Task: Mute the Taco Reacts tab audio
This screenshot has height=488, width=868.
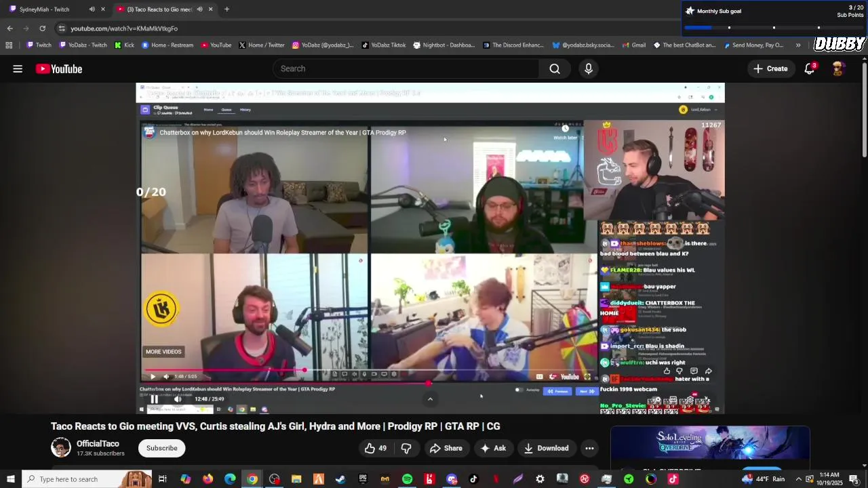Action: (199, 9)
